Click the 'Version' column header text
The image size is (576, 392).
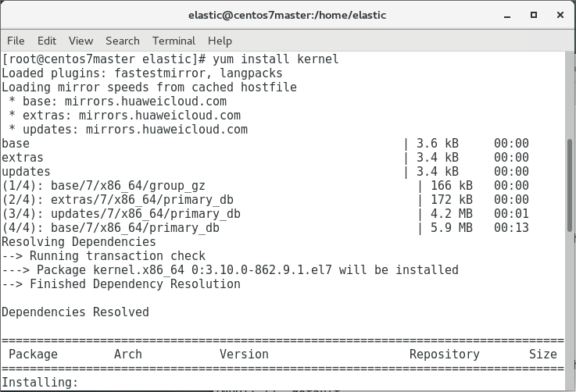coord(244,355)
